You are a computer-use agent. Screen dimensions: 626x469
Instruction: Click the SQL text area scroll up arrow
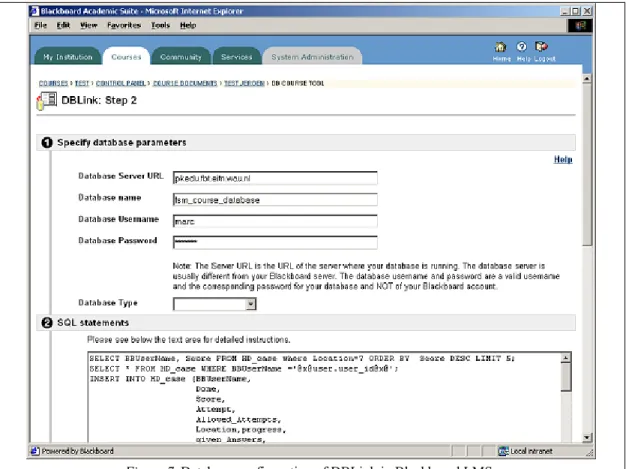(x=566, y=358)
